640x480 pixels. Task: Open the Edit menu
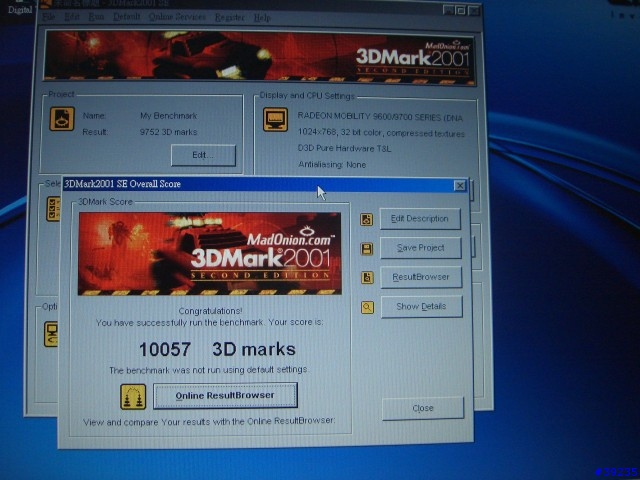[72, 17]
